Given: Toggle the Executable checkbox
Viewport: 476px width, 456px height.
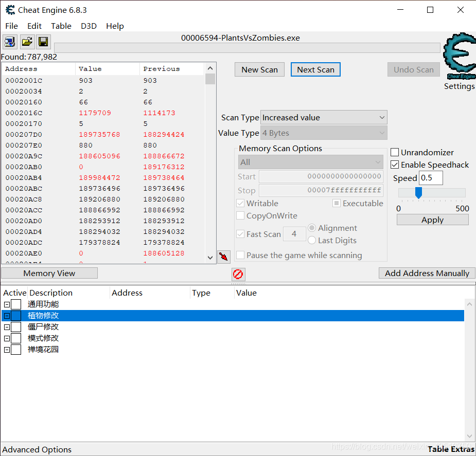Looking at the screenshot, I should pyautogui.click(x=337, y=203).
